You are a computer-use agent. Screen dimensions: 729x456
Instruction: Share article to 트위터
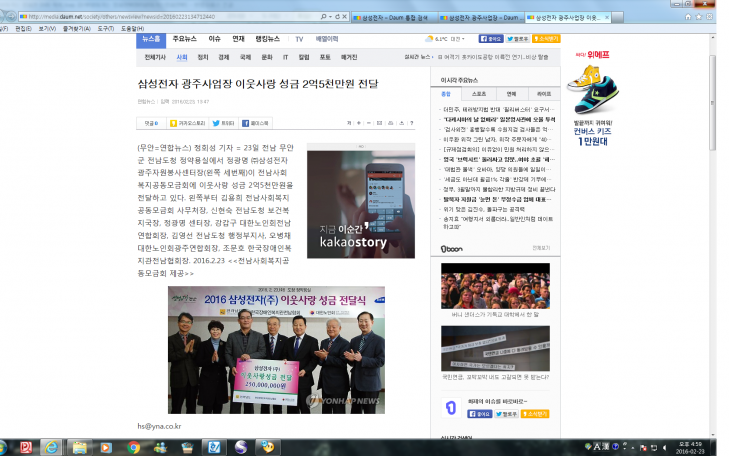(224, 123)
